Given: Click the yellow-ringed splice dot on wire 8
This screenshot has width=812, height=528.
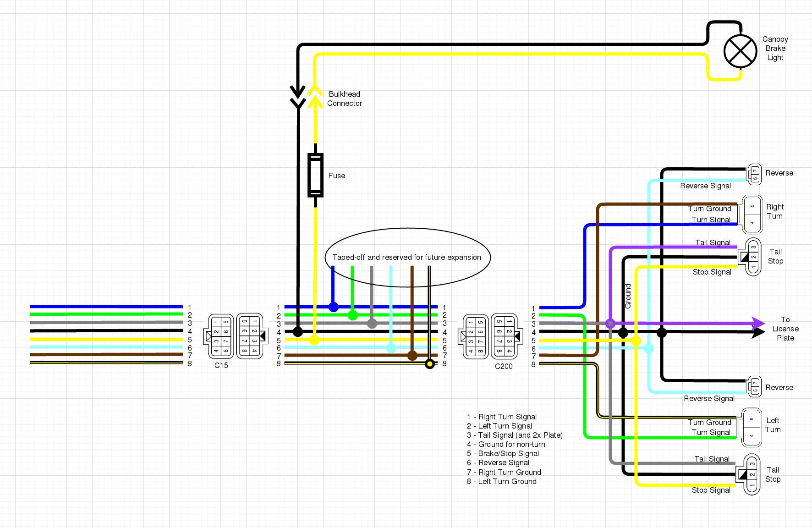Looking at the screenshot, I should tap(430, 364).
